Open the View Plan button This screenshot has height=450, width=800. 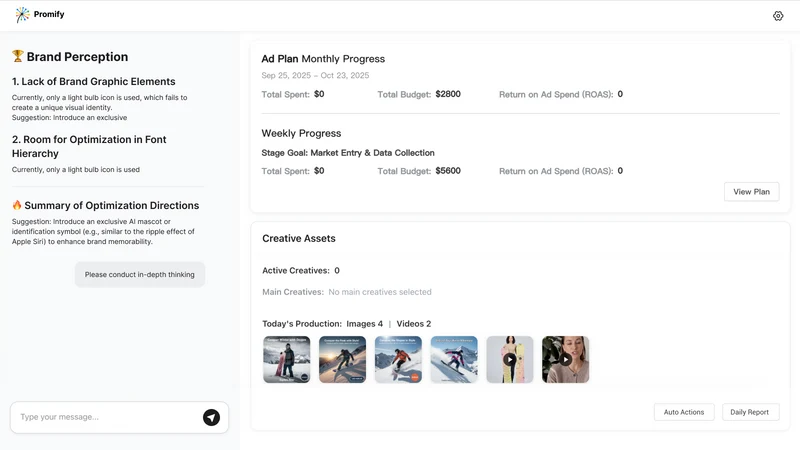click(752, 192)
